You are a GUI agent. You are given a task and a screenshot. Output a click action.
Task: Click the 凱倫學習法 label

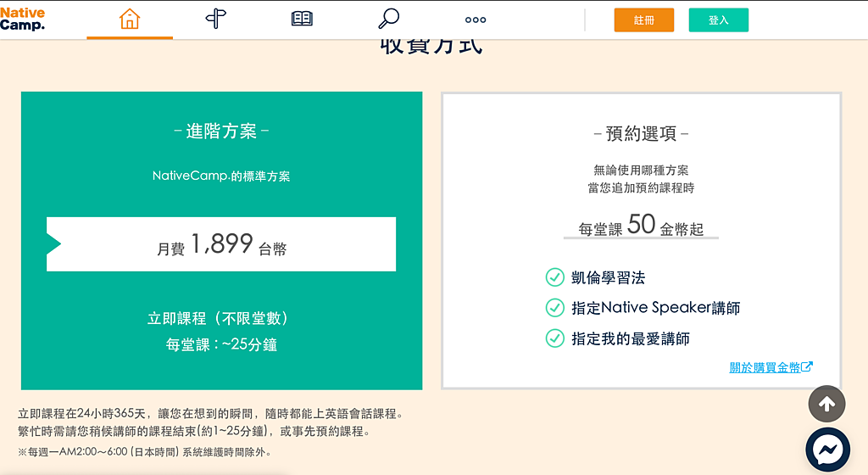coord(609,277)
